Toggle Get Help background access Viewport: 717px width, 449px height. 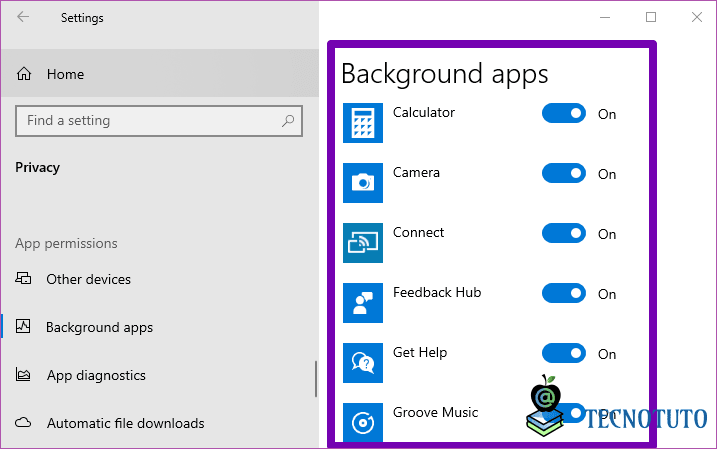click(x=564, y=353)
